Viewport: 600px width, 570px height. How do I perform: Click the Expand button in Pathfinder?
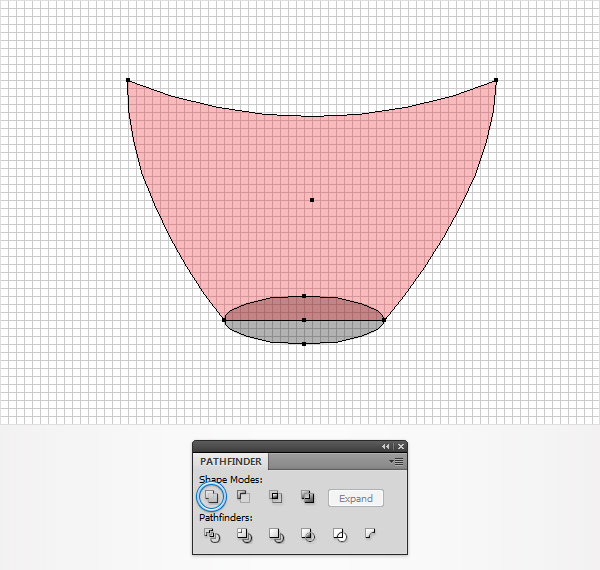point(356,498)
